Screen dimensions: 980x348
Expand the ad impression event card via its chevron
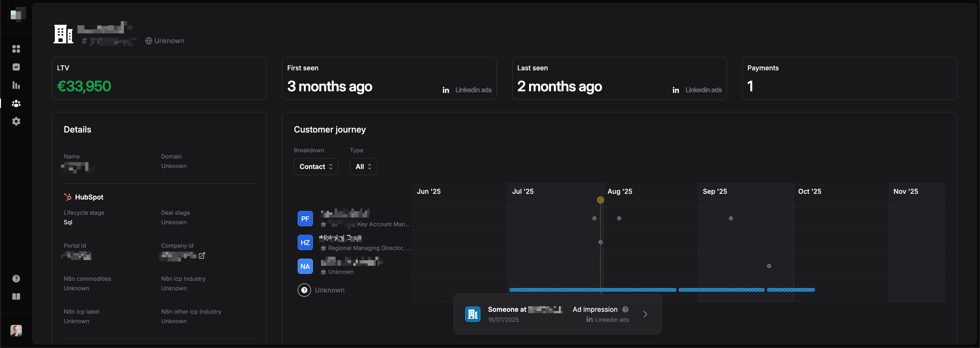[645, 314]
